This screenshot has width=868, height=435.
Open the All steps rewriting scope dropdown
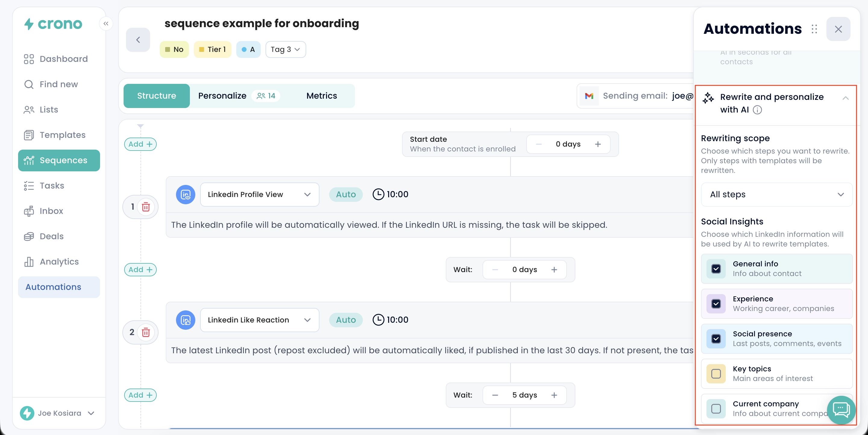point(776,195)
